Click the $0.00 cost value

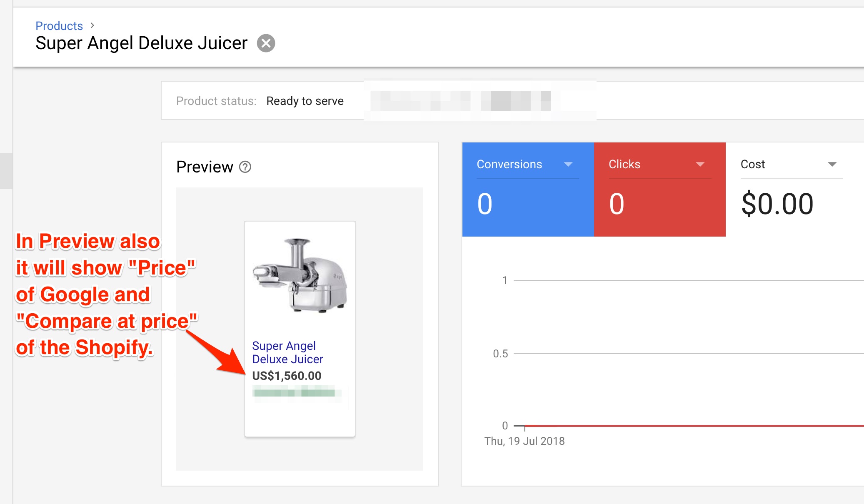[x=777, y=204]
